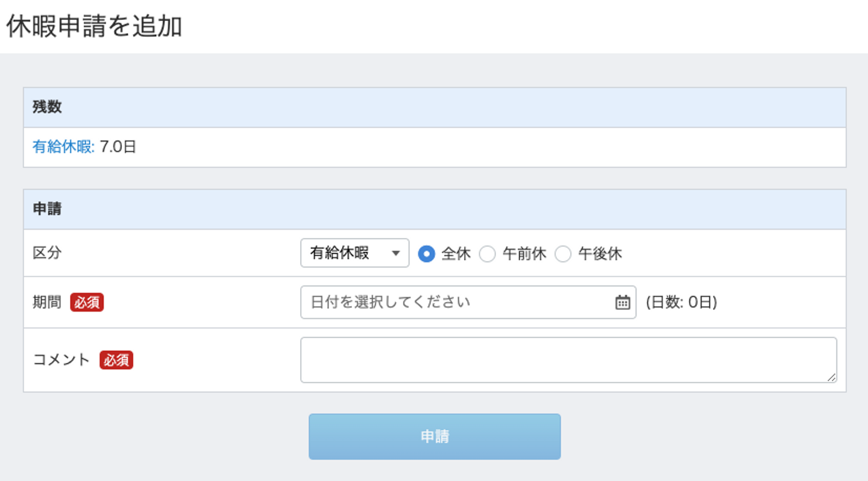
Task: Click the dropdown arrow next to 有給休暇
Action: coord(396,253)
